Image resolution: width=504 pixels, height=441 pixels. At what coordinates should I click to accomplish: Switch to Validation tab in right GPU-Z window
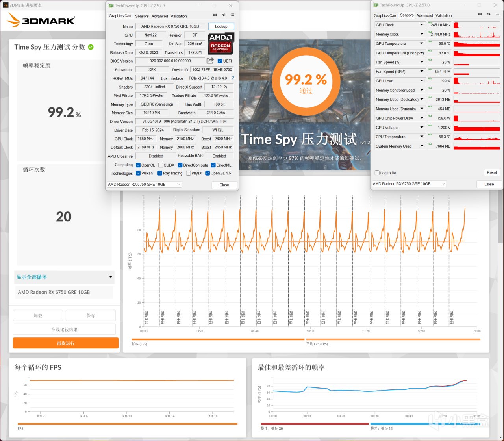point(444,15)
